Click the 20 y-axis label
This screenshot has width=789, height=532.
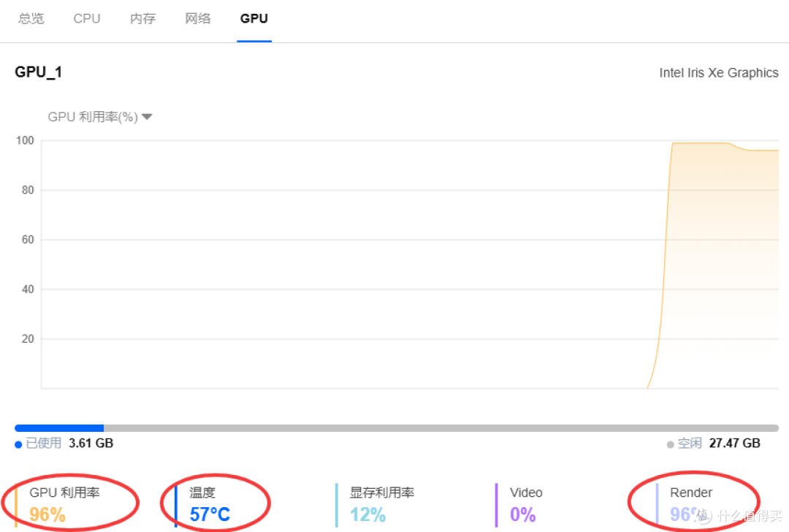pyautogui.click(x=28, y=339)
